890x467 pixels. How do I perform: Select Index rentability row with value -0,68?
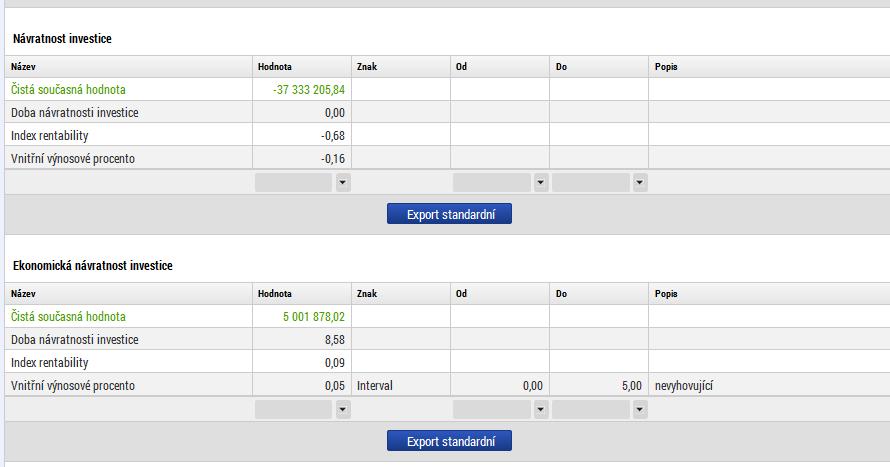coord(447,136)
